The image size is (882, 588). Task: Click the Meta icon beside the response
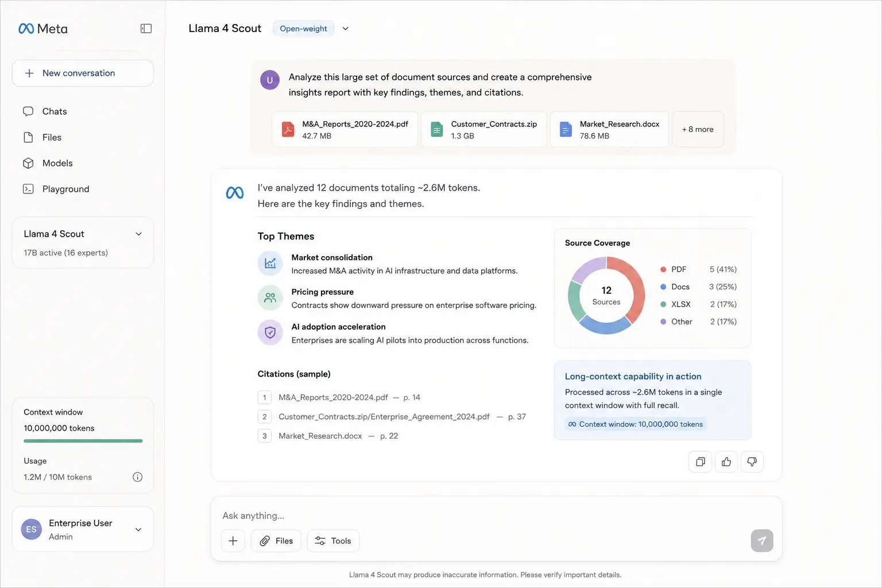tap(235, 193)
